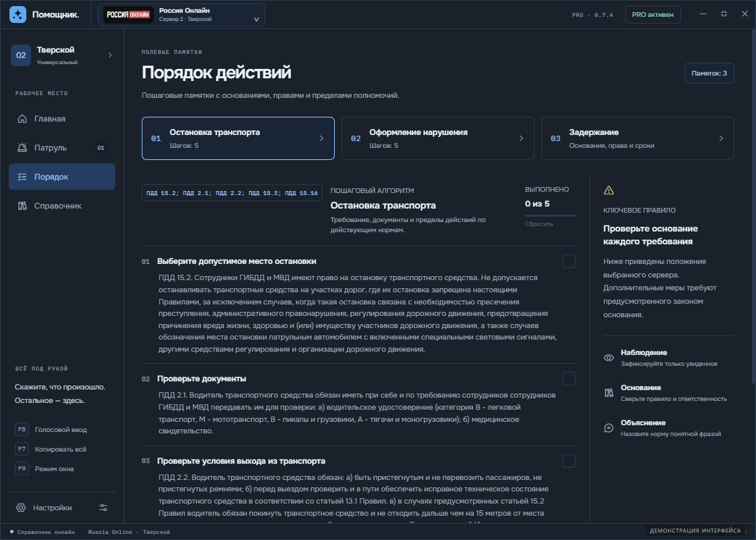This screenshot has width=756, height=540.
Task: Click the books icon beside Основание
Action: coord(609,393)
